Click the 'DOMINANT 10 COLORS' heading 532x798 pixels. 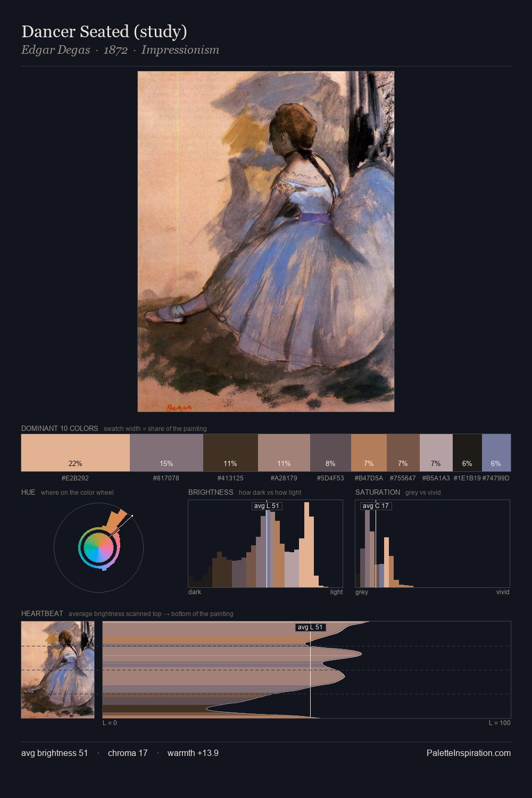click(x=60, y=428)
